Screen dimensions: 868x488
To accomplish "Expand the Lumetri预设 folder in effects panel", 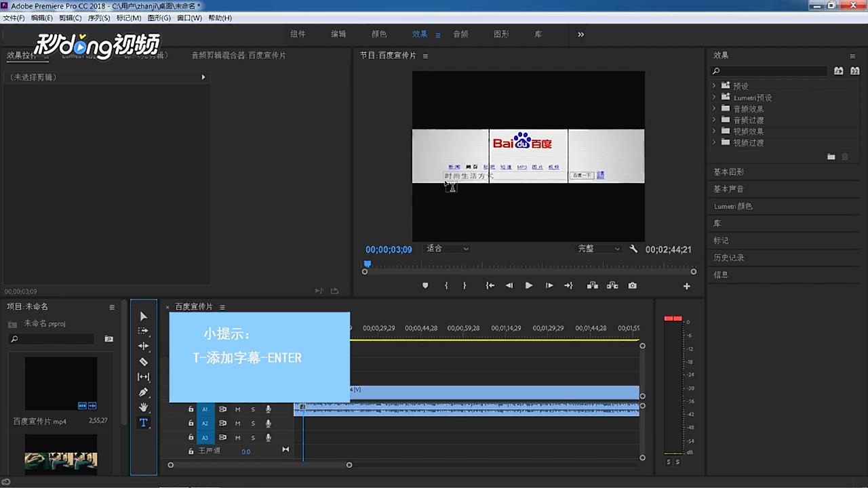I will pos(714,97).
